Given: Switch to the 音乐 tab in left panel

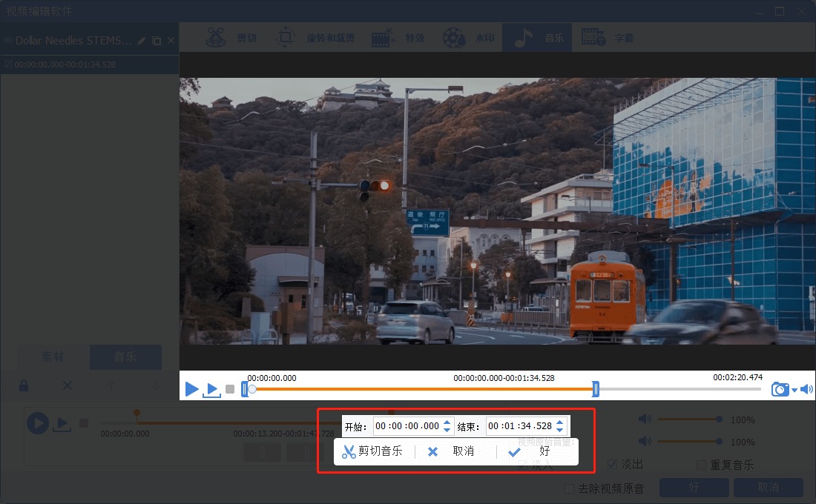Looking at the screenshot, I should [x=125, y=357].
